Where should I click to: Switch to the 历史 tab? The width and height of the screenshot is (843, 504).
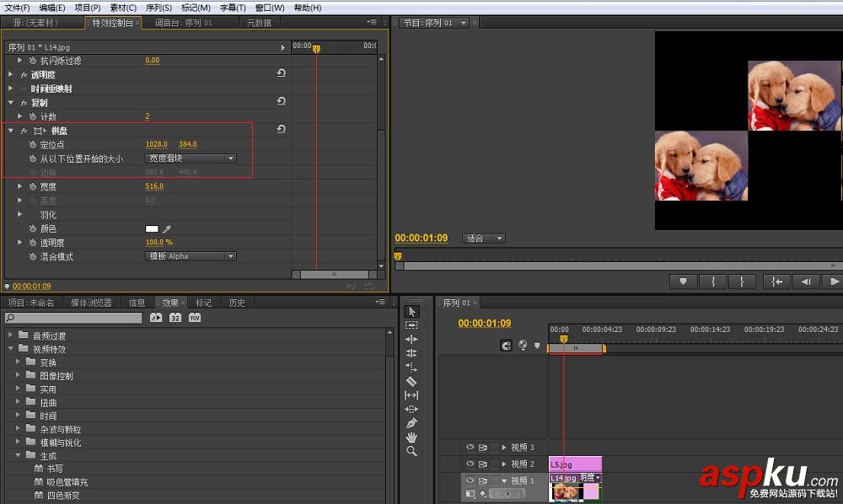click(x=237, y=303)
